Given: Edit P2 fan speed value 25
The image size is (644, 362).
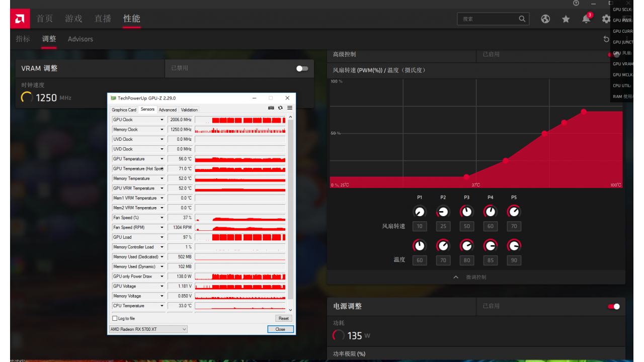Looking at the screenshot, I should (x=443, y=226).
